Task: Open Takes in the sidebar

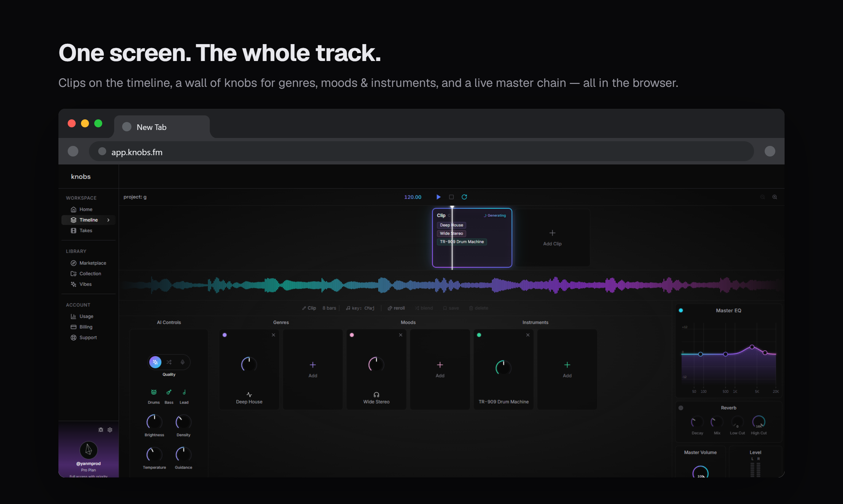Action: (x=88, y=230)
